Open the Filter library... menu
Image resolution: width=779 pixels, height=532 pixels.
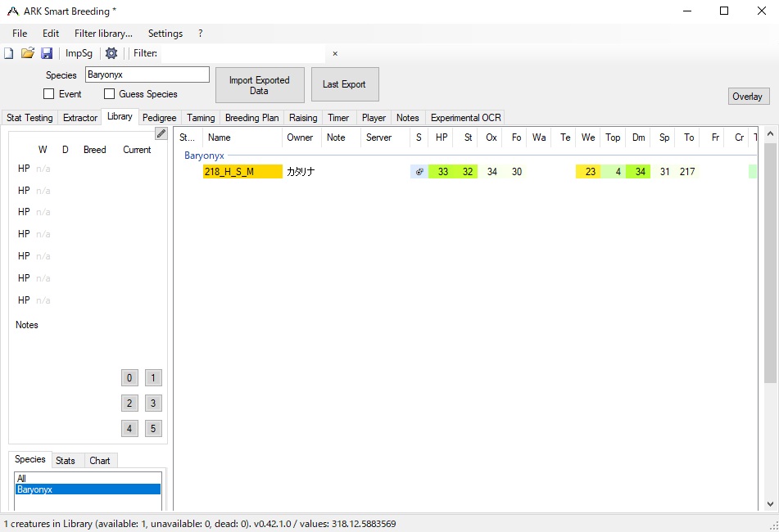(x=103, y=34)
